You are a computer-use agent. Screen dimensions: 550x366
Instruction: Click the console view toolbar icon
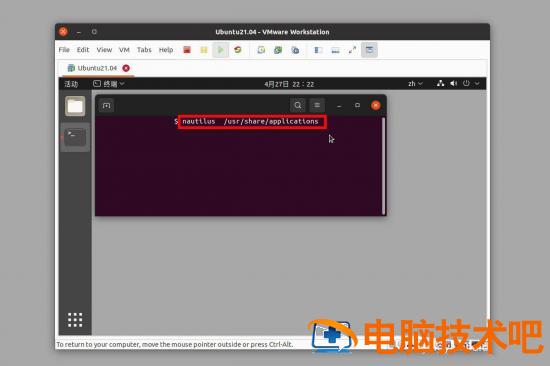335,50
